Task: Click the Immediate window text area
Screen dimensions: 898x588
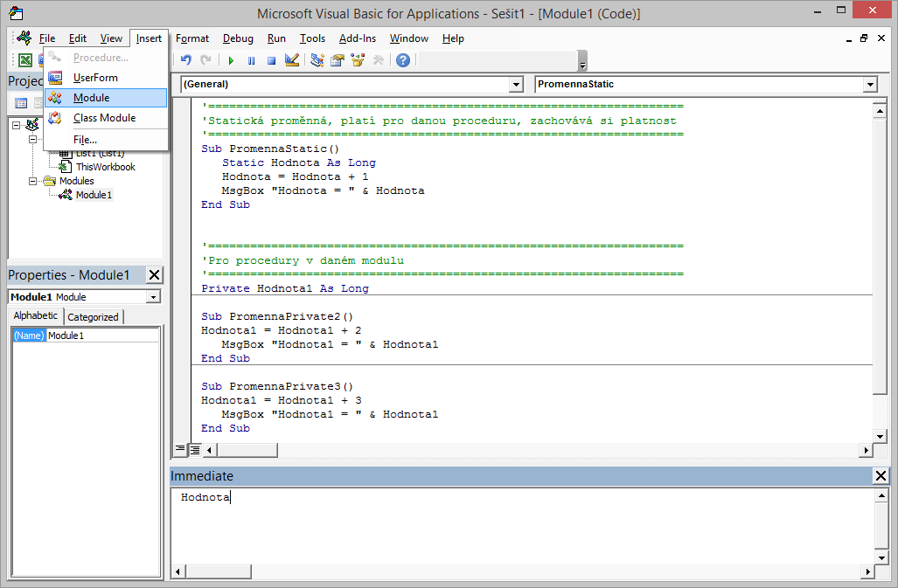Action: (x=522, y=526)
